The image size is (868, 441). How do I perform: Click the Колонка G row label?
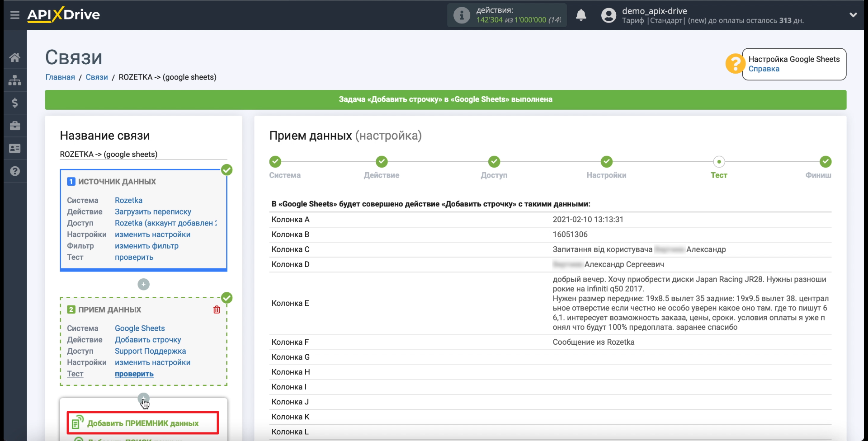[x=291, y=357]
